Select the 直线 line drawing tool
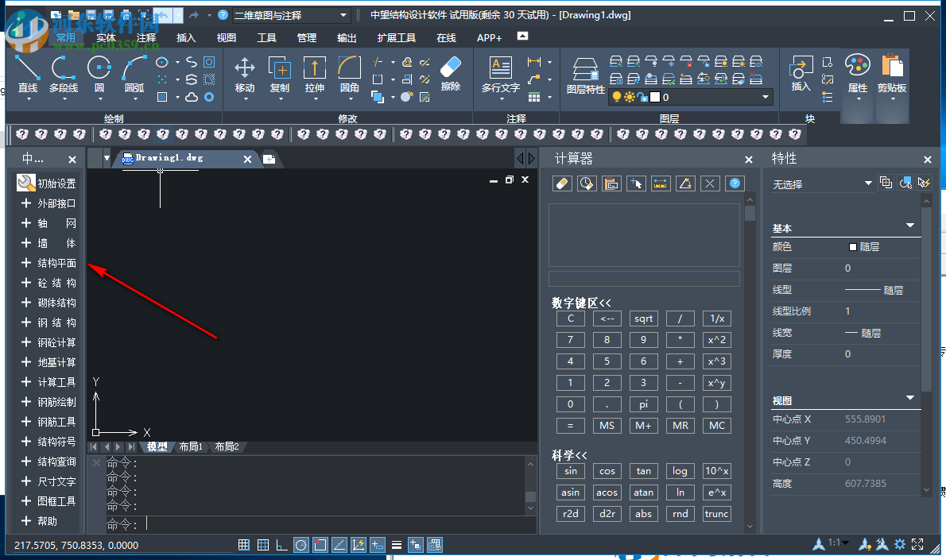 [28, 75]
